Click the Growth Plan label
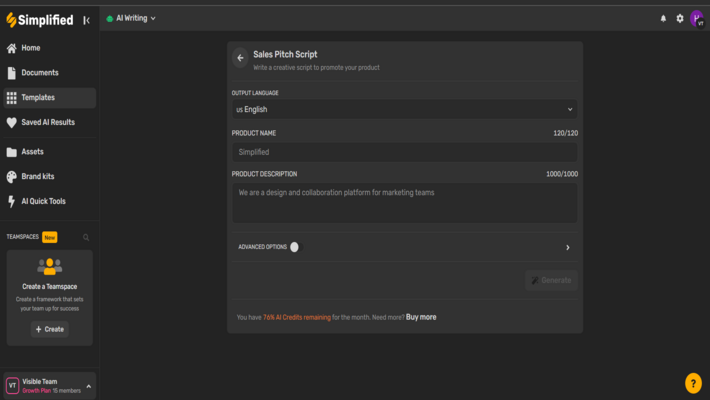710x400 pixels. (36, 391)
